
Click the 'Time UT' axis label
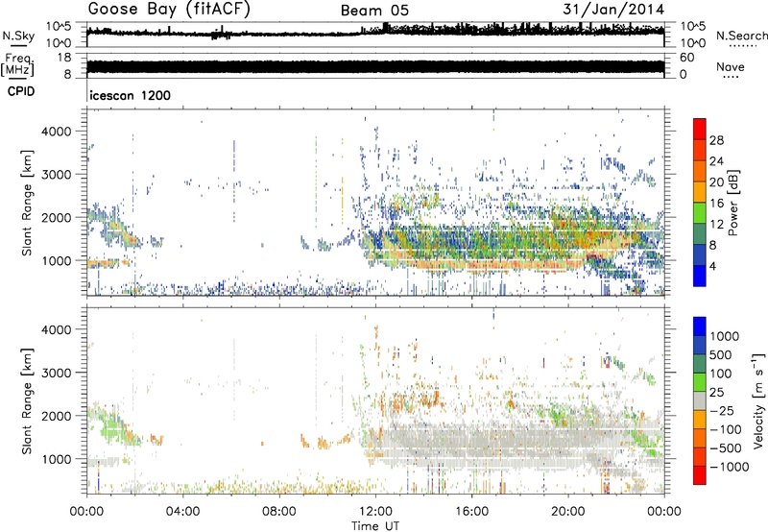click(x=375, y=526)
